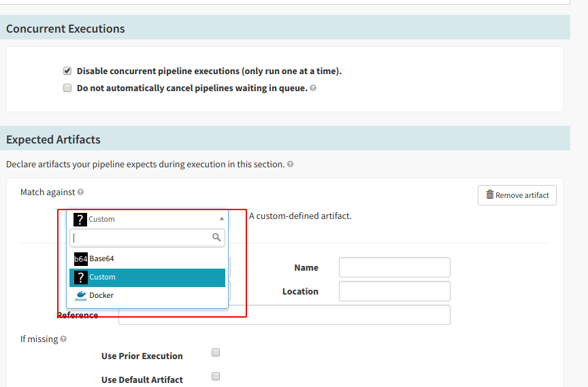The image size is (588, 387).
Task: Click help icon after cancel pipelines option
Action: tap(313, 88)
